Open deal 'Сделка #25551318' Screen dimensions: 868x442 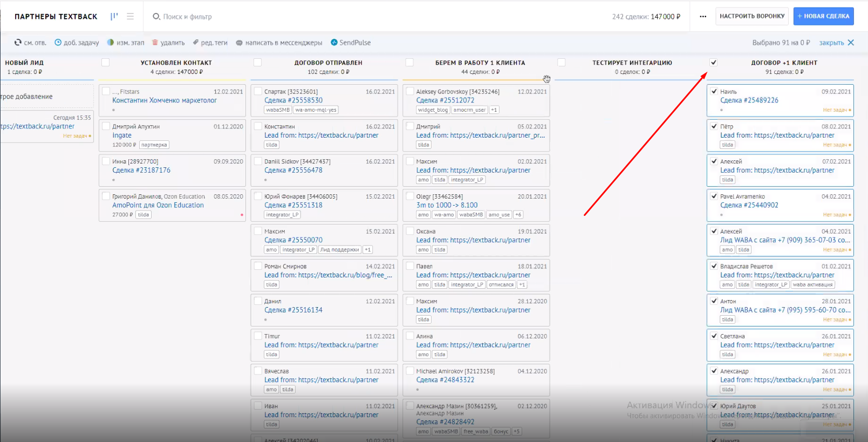click(x=293, y=205)
